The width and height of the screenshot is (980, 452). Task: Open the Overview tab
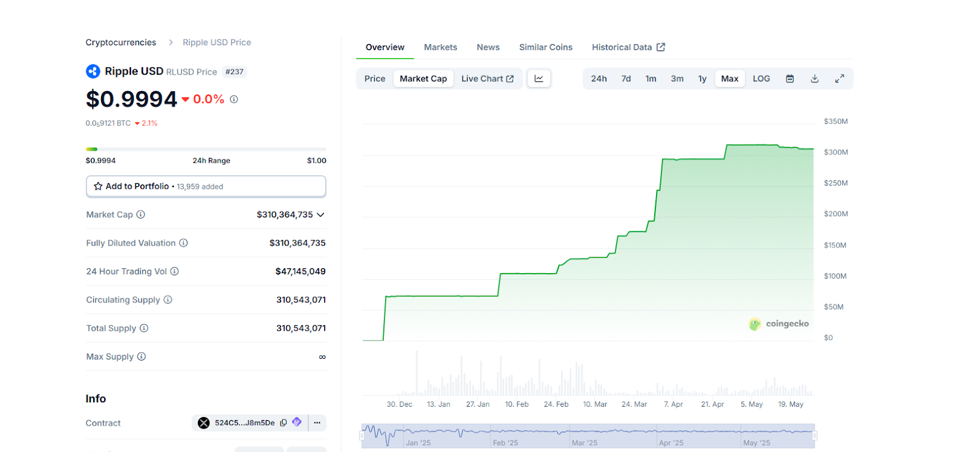pyautogui.click(x=385, y=47)
